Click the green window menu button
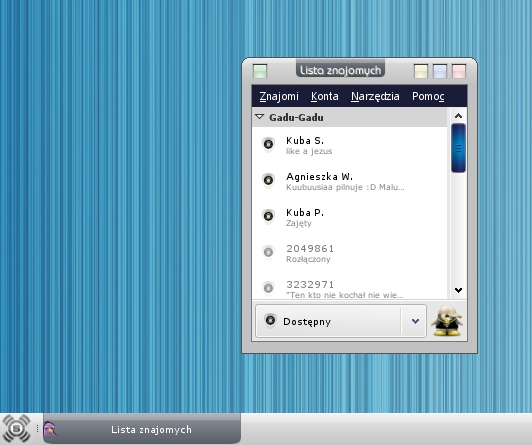532x445 pixels. [x=260, y=71]
